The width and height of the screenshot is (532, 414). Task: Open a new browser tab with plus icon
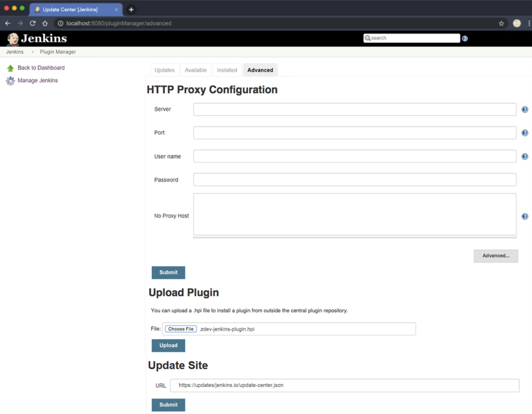point(131,9)
